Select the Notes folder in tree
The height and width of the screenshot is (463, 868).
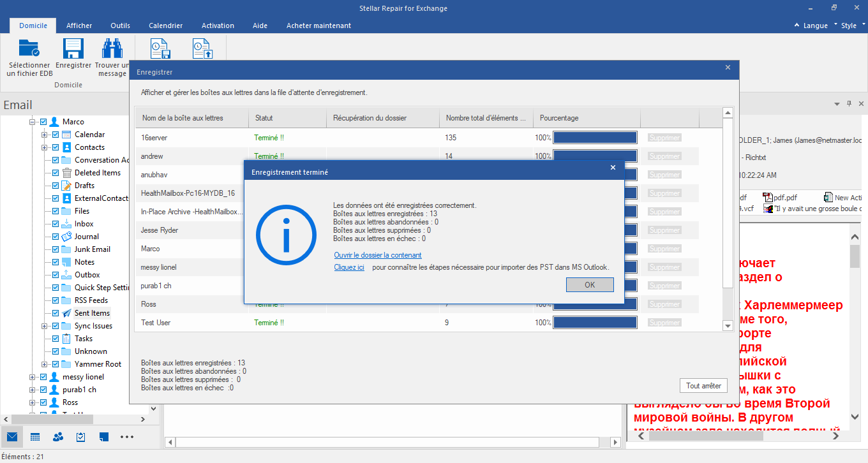(x=84, y=262)
